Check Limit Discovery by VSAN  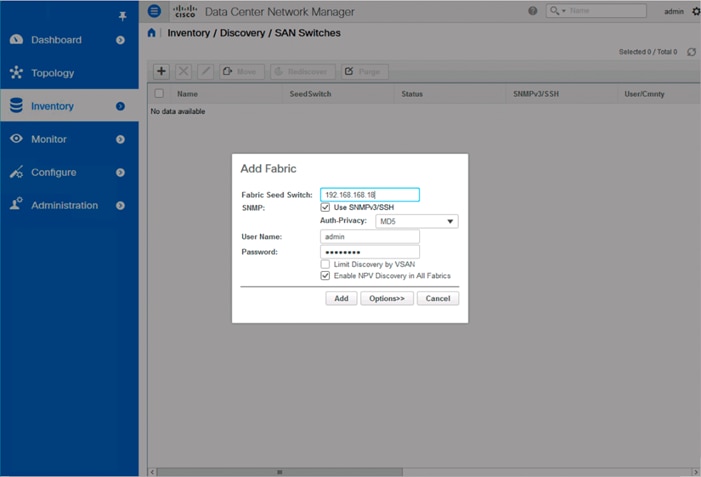point(325,264)
